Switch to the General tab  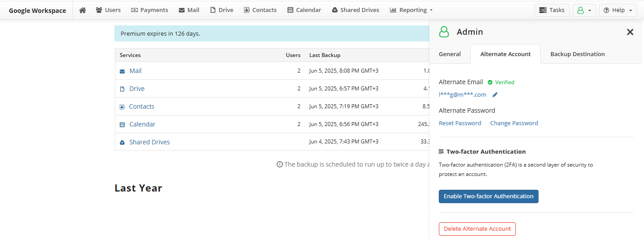pyautogui.click(x=450, y=54)
